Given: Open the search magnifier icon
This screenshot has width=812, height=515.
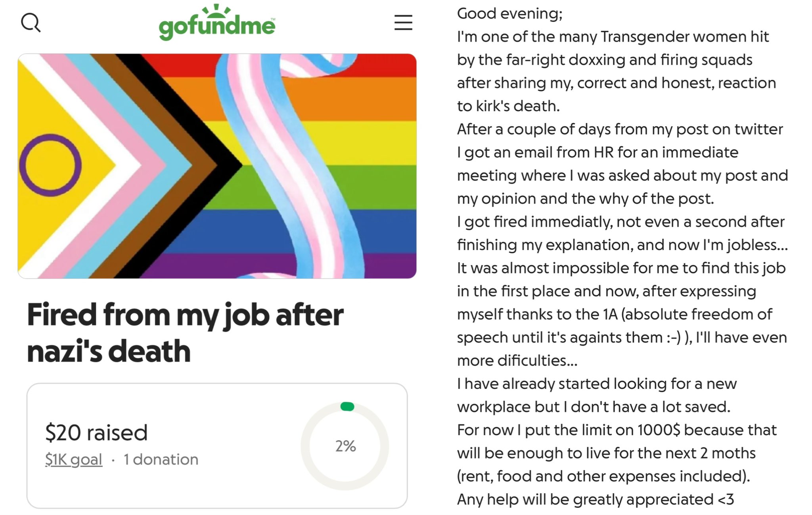Looking at the screenshot, I should [31, 23].
